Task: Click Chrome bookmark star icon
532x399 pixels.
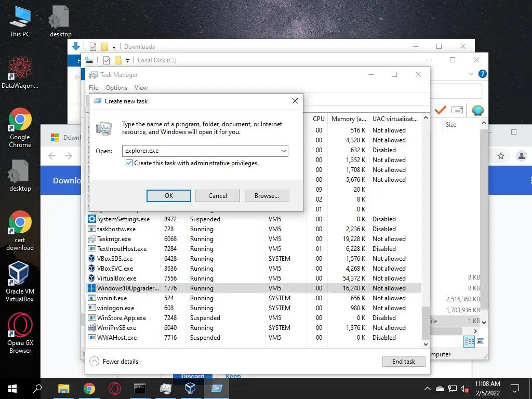Action: [x=501, y=156]
